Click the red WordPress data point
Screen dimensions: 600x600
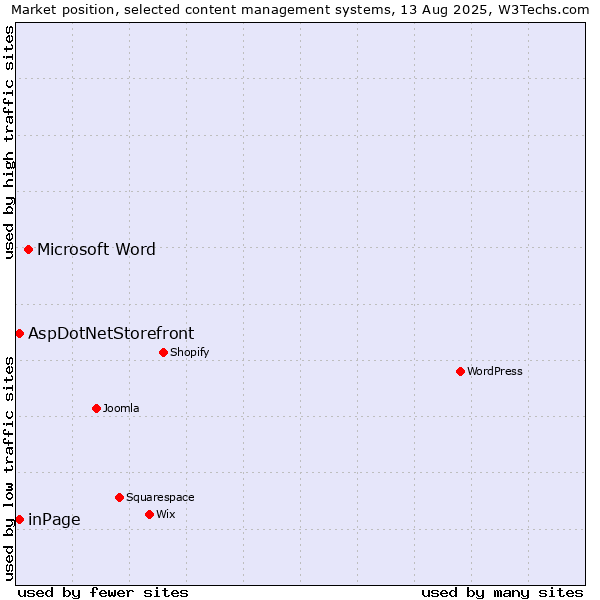pos(460,371)
